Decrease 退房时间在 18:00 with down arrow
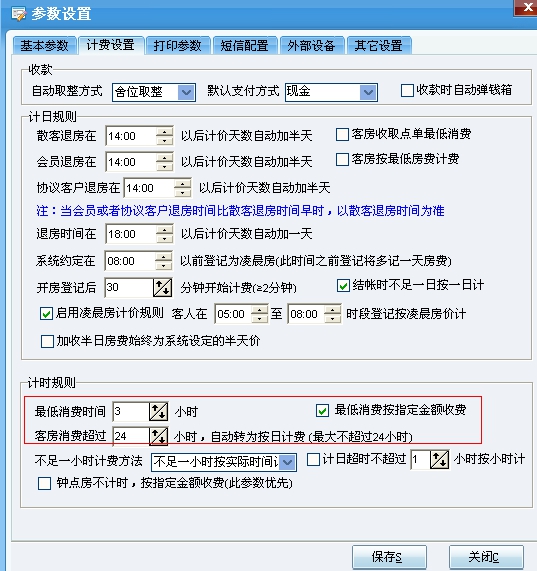The height and width of the screenshot is (571, 537). tap(165, 239)
